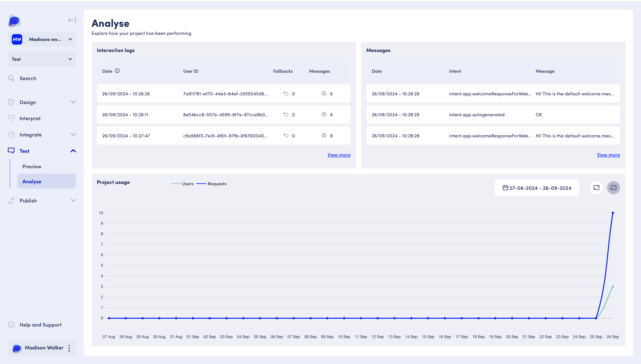The image size is (641, 364).
Task: Click the app logo at the top left
Action: click(x=14, y=21)
